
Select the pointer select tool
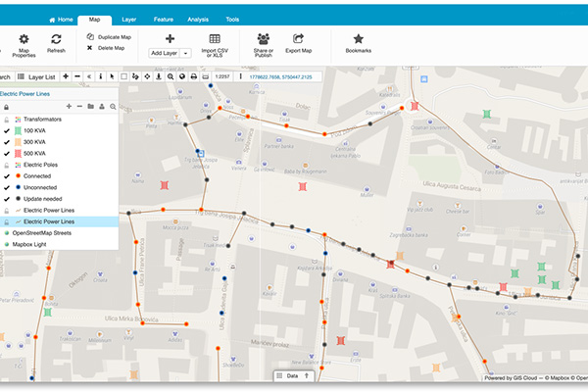(112, 76)
